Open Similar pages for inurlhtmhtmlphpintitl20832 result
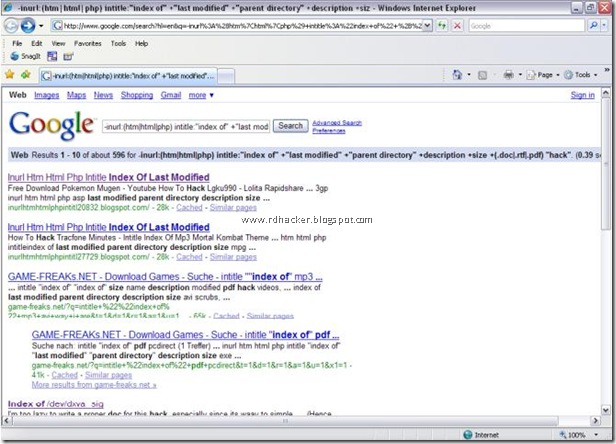The height and width of the screenshot is (444, 616). 233,207
